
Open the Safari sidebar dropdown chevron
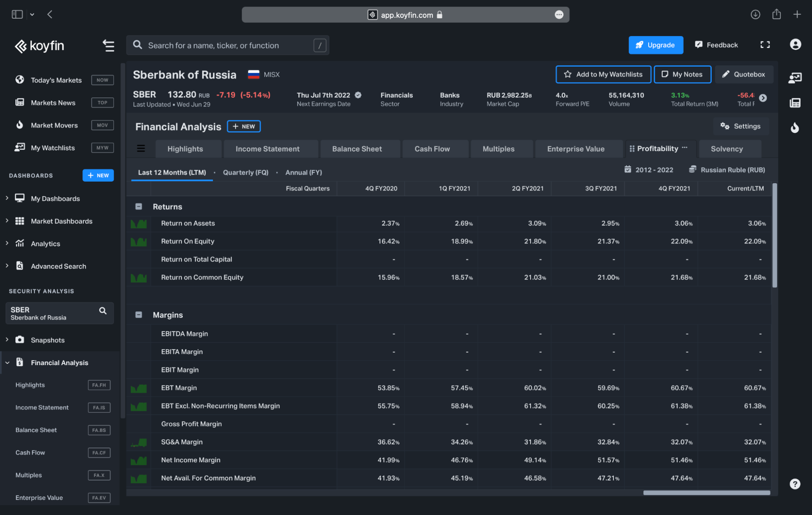(x=32, y=15)
